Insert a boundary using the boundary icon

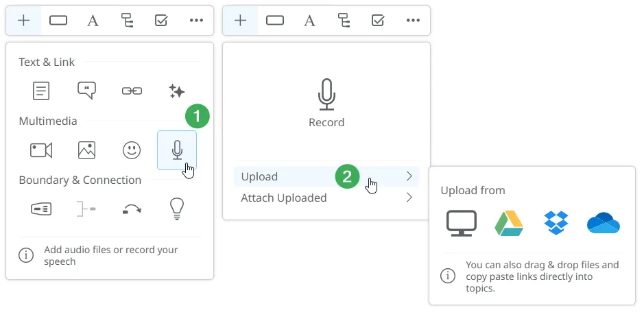click(41, 209)
